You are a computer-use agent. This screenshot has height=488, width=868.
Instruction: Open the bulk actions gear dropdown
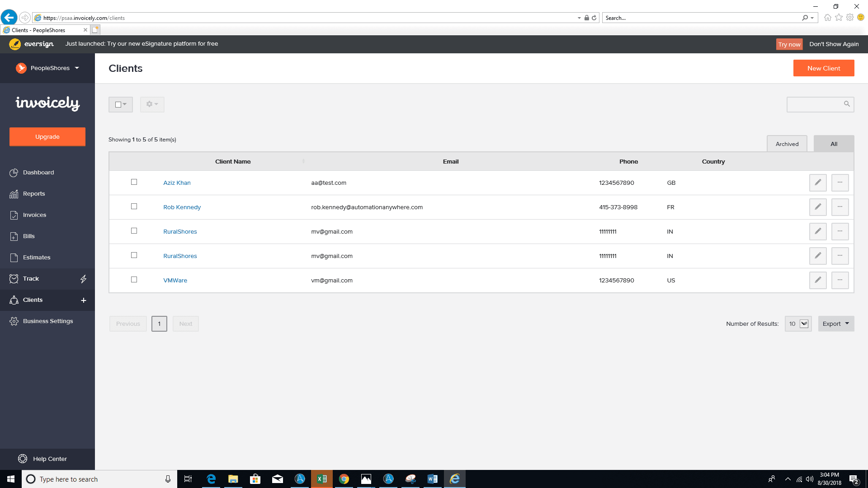pos(152,104)
